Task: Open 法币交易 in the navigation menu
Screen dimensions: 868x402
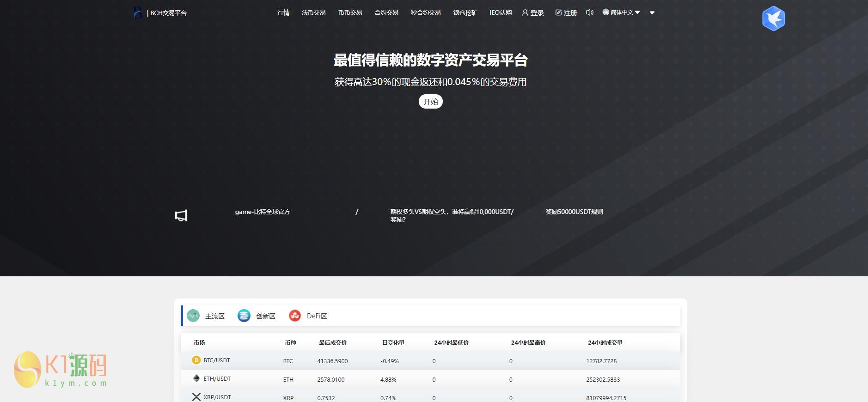Action: coord(313,12)
